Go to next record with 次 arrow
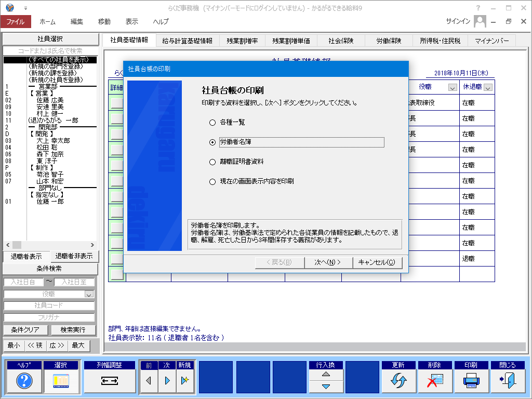Image resolution: width=532 pixels, height=399 pixels. pos(167,381)
